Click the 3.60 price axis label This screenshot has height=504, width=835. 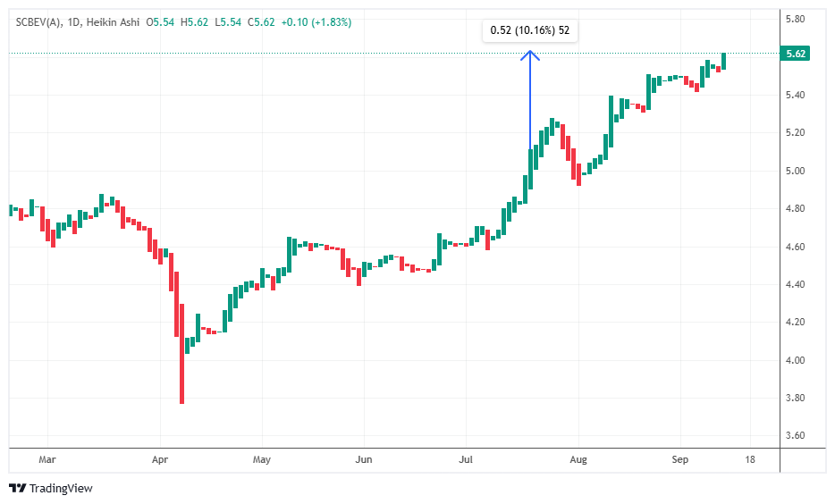[795, 436]
